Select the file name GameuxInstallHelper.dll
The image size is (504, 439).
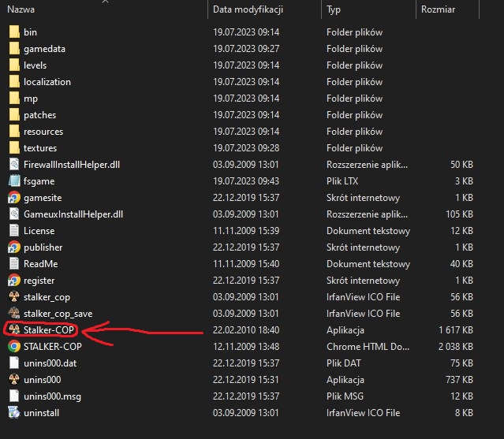(x=73, y=214)
